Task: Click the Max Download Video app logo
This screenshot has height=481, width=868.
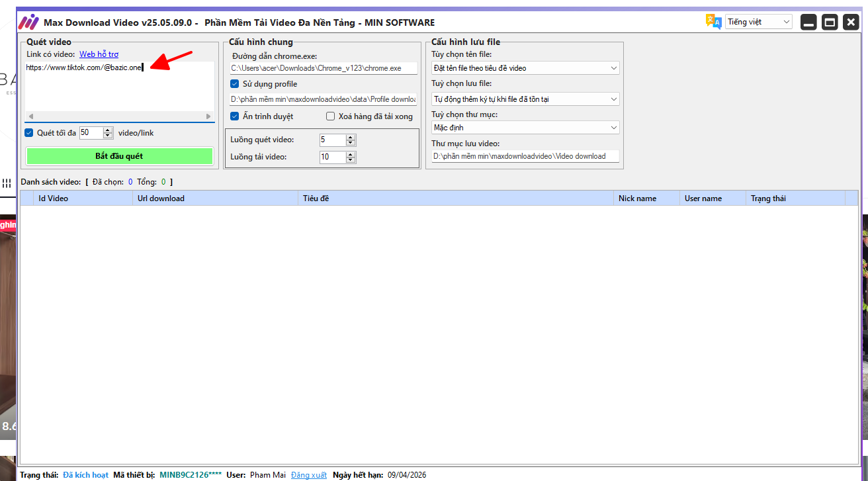Action: pos(28,22)
